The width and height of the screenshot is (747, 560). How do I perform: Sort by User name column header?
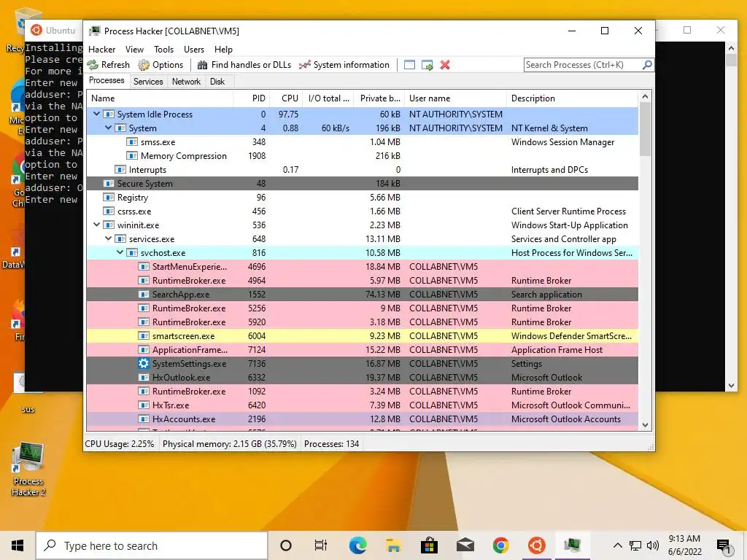coord(455,98)
